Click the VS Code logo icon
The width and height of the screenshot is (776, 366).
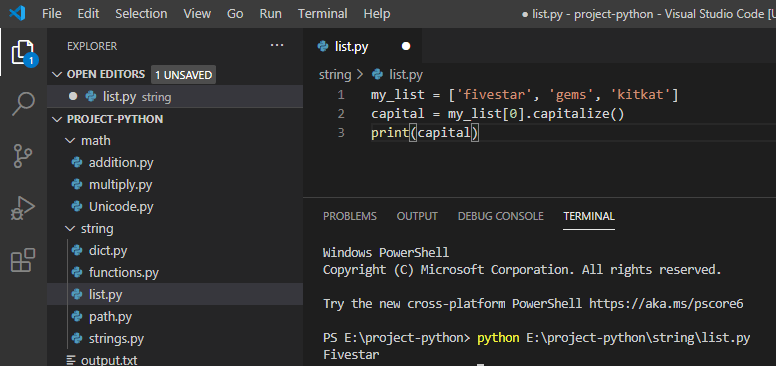17,13
